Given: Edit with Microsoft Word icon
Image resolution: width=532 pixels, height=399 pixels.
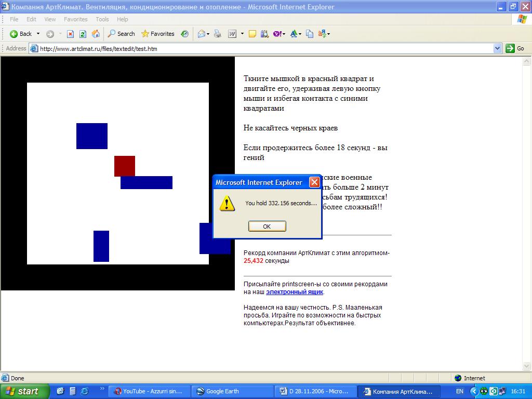Looking at the screenshot, I should point(232,34).
